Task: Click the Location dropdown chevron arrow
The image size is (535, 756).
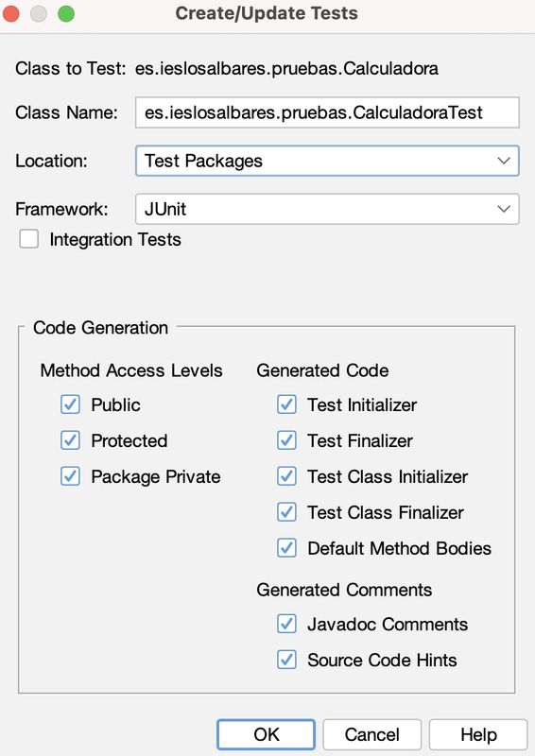Action: pyautogui.click(x=504, y=161)
